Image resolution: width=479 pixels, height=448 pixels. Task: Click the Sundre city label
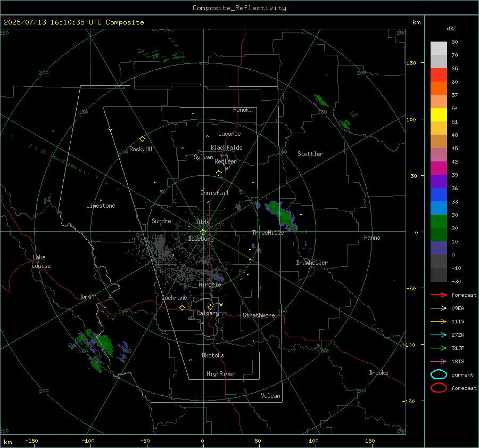click(x=161, y=221)
